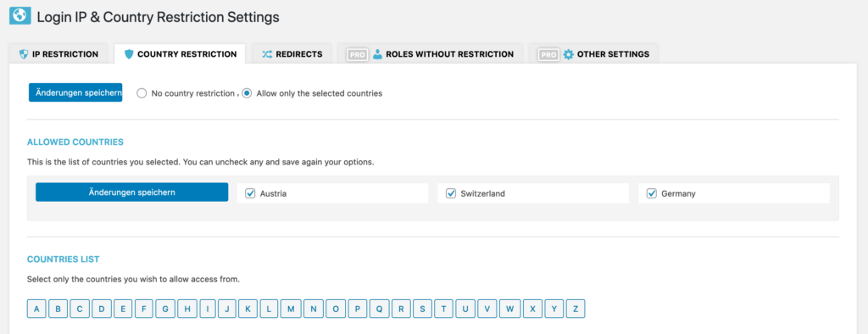
Task: Click the PRO badge beside Roles Without Restriction
Action: point(358,54)
